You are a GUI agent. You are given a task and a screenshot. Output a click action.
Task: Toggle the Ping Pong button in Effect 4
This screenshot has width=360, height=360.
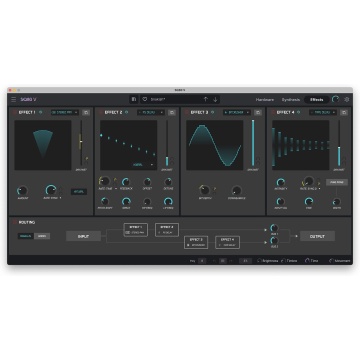point(337,182)
